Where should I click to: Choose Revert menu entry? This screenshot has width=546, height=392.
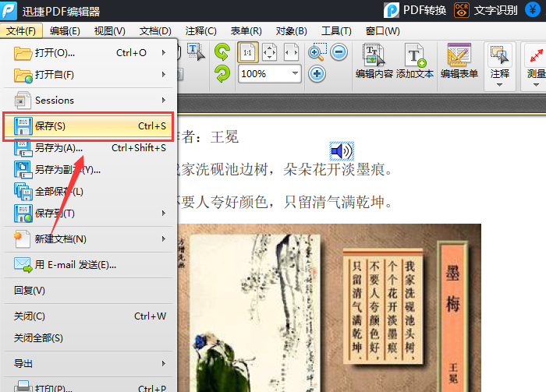point(88,291)
